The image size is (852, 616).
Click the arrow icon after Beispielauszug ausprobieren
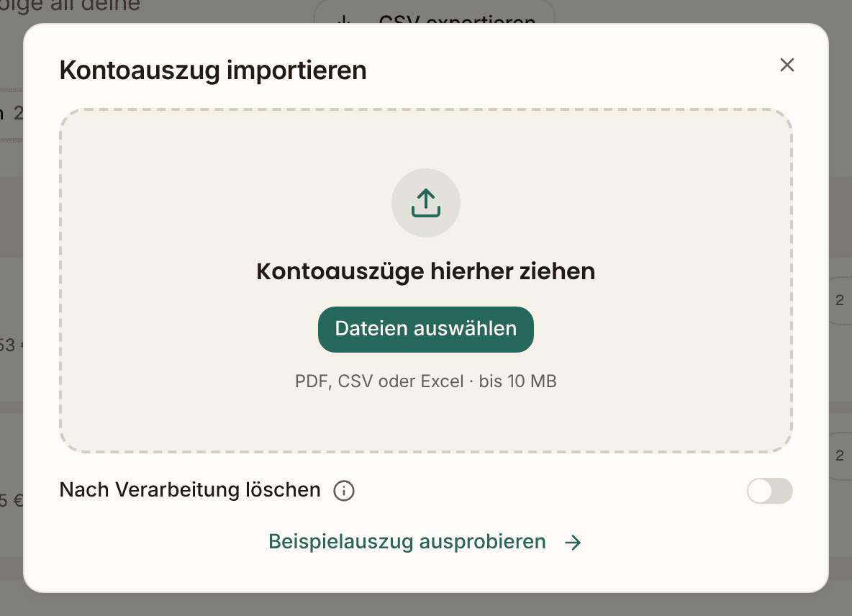[x=573, y=542]
